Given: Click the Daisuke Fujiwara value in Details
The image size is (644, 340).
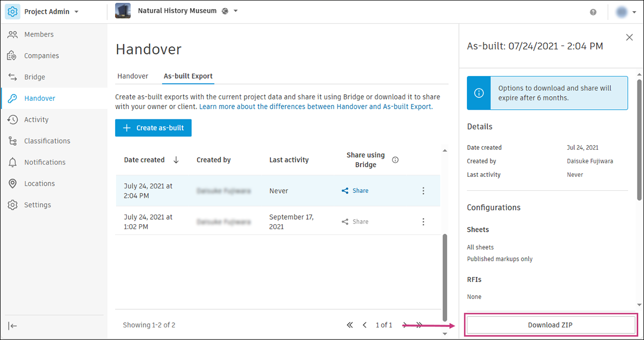Looking at the screenshot, I should (x=590, y=161).
